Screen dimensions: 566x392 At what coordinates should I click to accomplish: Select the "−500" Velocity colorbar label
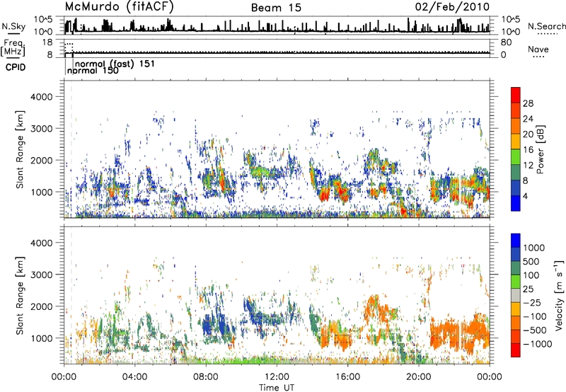(535, 330)
